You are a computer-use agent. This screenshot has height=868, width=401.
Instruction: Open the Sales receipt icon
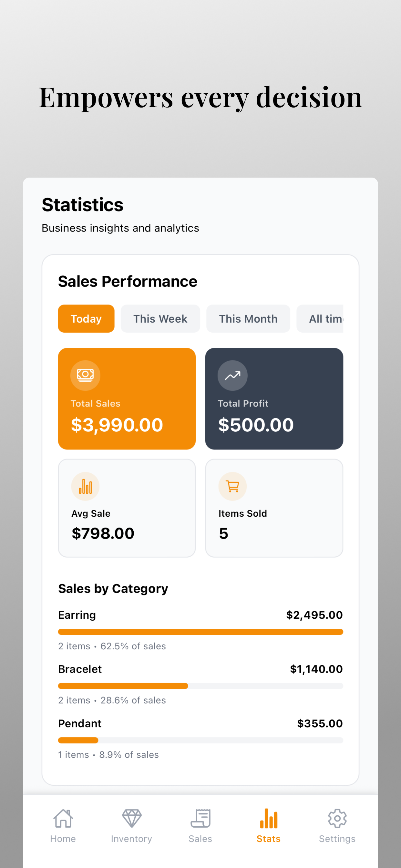coord(200,818)
